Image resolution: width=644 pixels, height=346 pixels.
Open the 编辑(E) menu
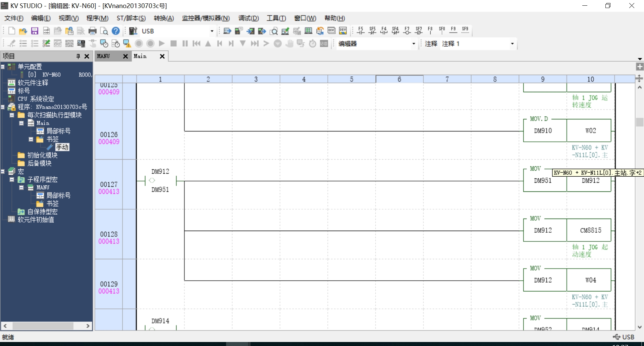tap(41, 18)
